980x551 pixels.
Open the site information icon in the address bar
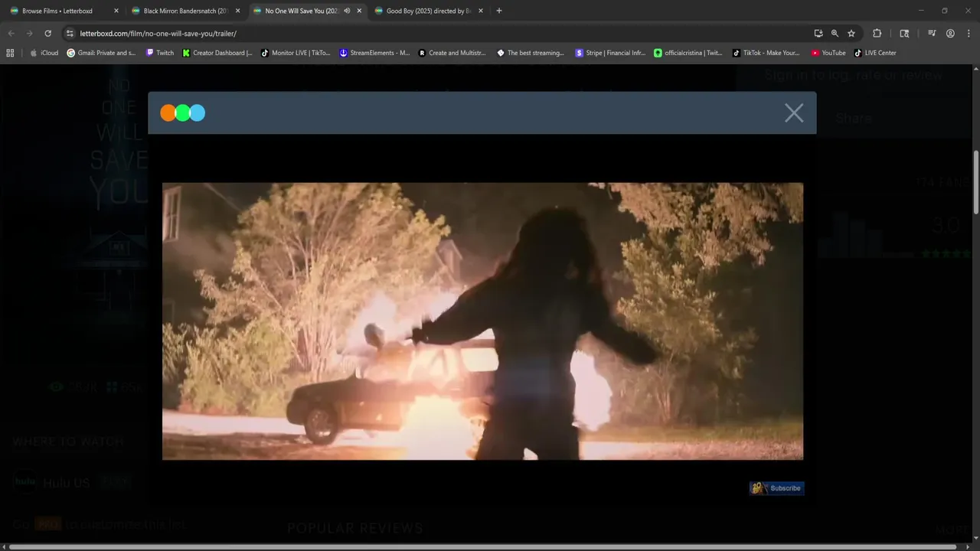(70, 34)
